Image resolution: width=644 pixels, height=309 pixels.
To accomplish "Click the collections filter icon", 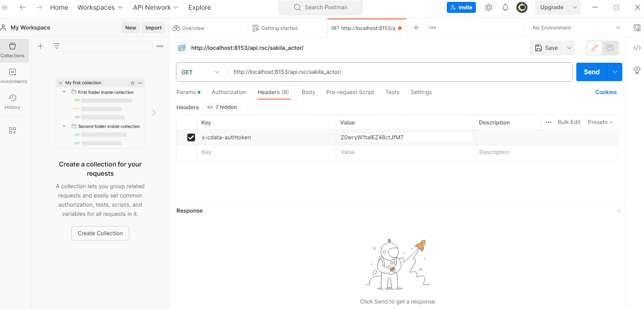I will [x=57, y=46].
